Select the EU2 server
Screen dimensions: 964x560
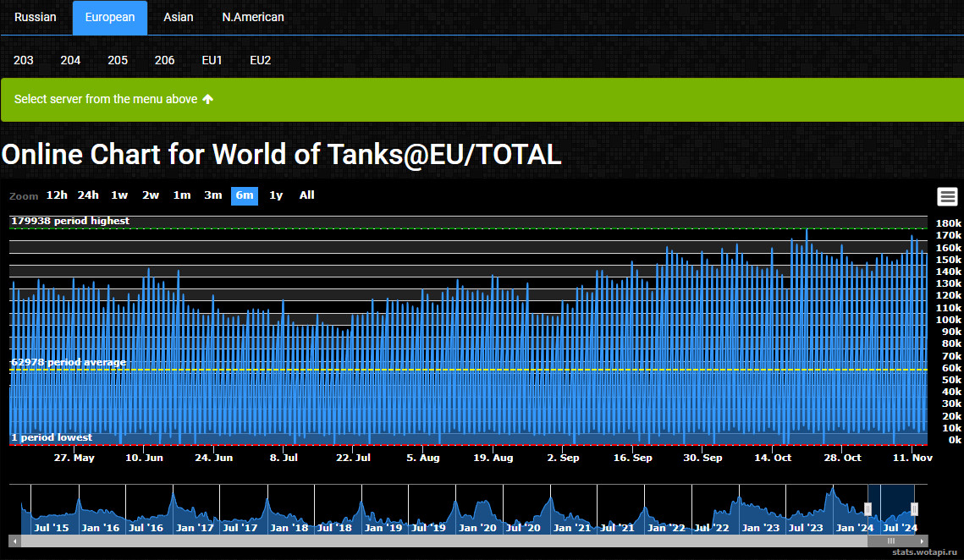[x=260, y=60]
